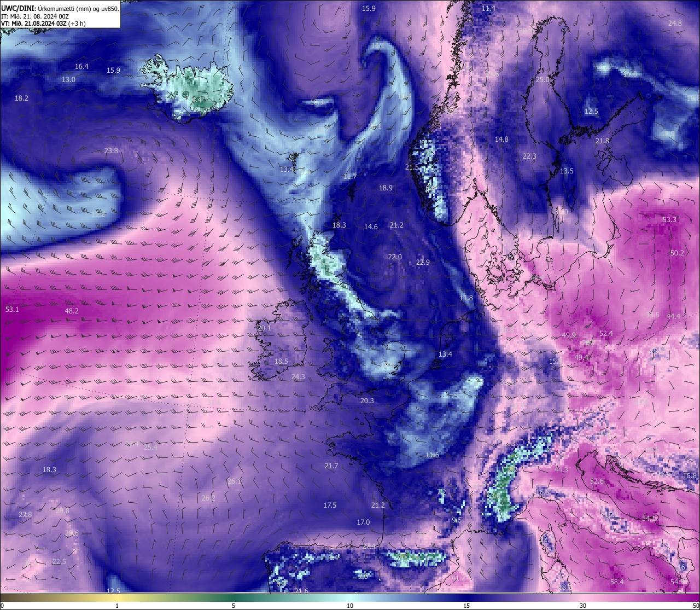This screenshot has height=610, width=700.
Task: Click the 14.6 value over the North Sea
Action: [x=371, y=227]
